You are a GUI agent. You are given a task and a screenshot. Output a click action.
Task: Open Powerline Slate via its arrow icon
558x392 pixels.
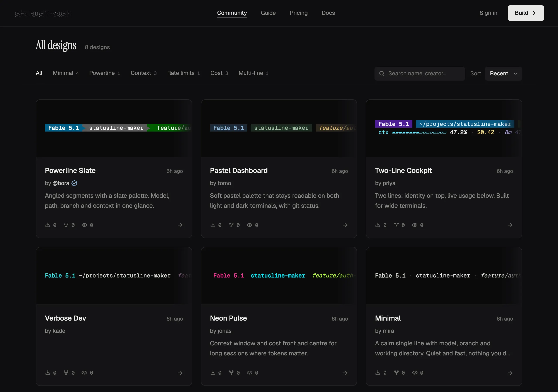[180, 225]
